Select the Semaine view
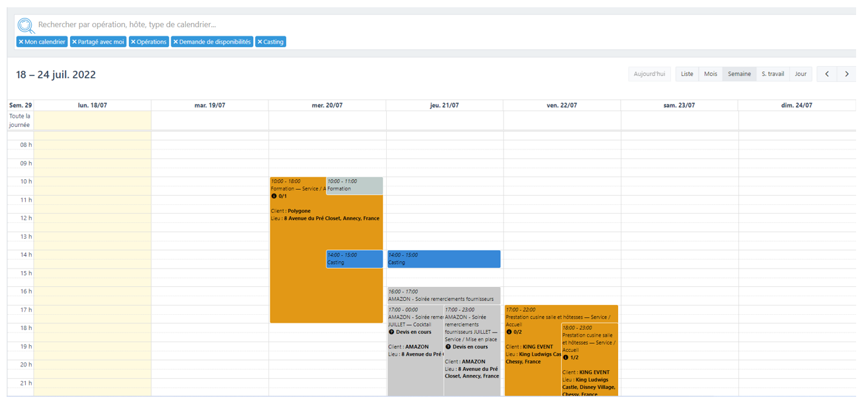Image resolution: width=868 pixels, height=410 pixels. (x=739, y=74)
